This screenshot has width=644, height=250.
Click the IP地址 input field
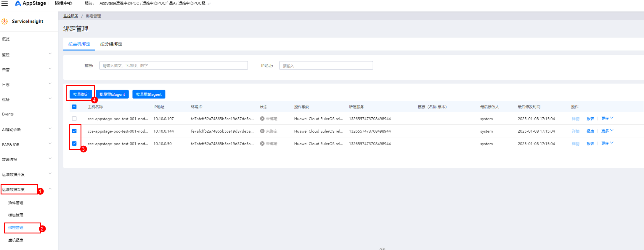[x=326, y=66]
